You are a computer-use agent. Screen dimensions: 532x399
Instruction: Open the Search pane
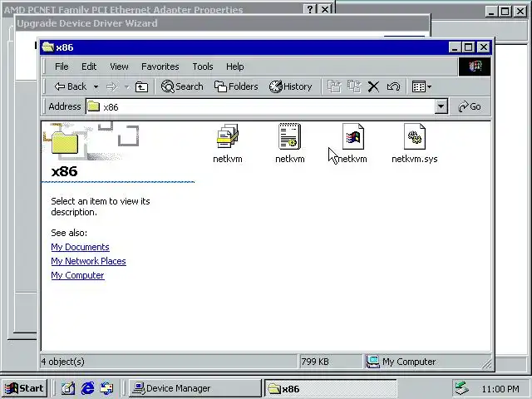pos(182,86)
